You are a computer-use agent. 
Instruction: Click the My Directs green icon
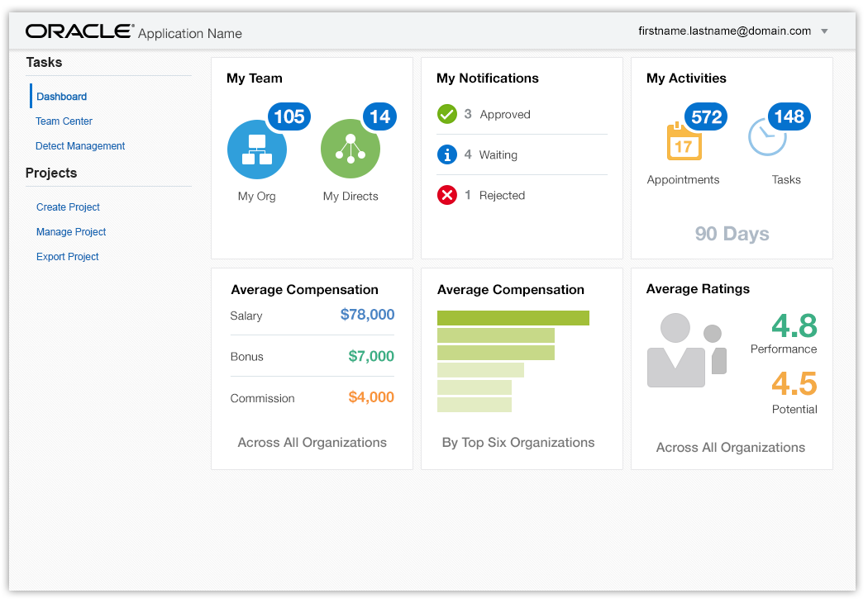pyautogui.click(x=351, y=150)
